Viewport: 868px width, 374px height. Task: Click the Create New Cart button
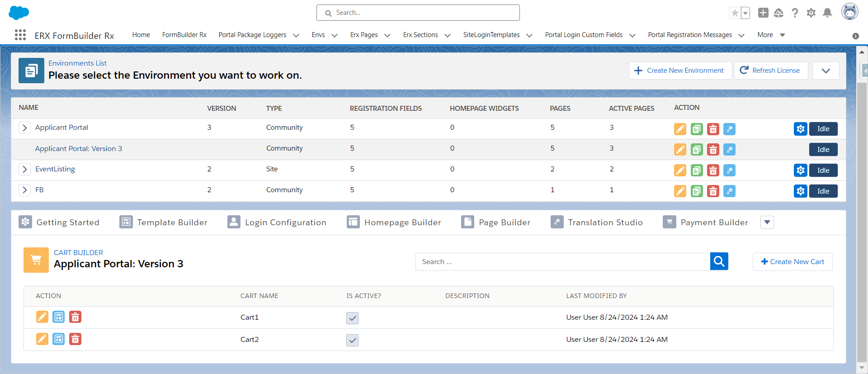coord(793,262)
